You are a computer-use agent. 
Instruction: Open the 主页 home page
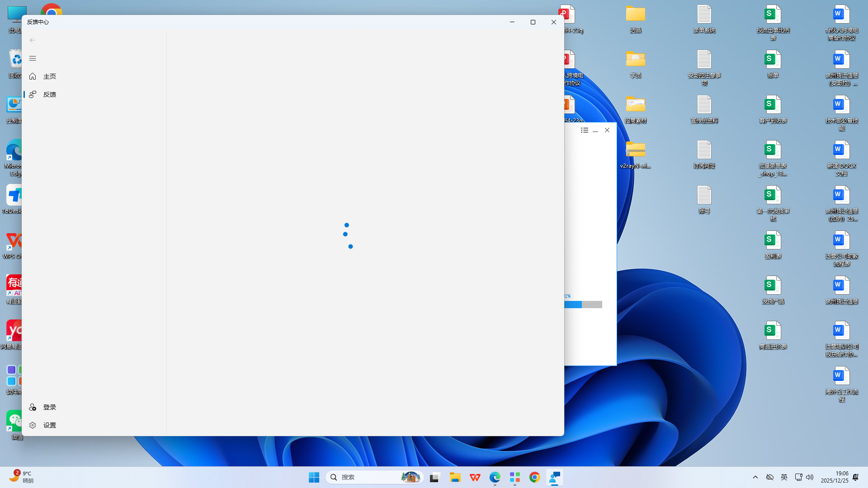coord(49,76)
